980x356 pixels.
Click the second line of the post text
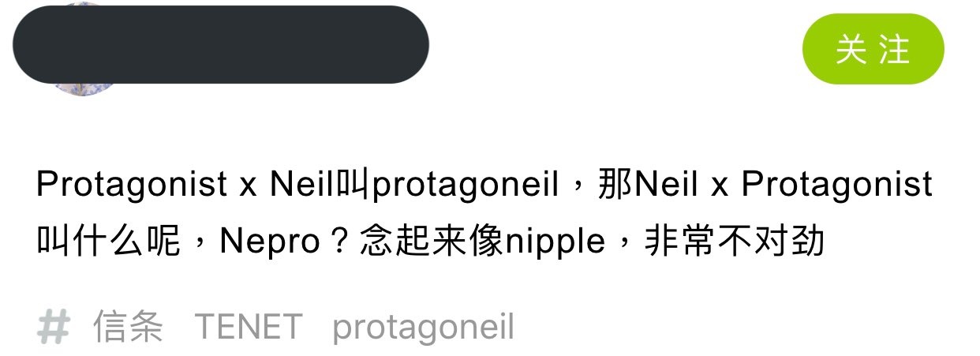[431, 242]
